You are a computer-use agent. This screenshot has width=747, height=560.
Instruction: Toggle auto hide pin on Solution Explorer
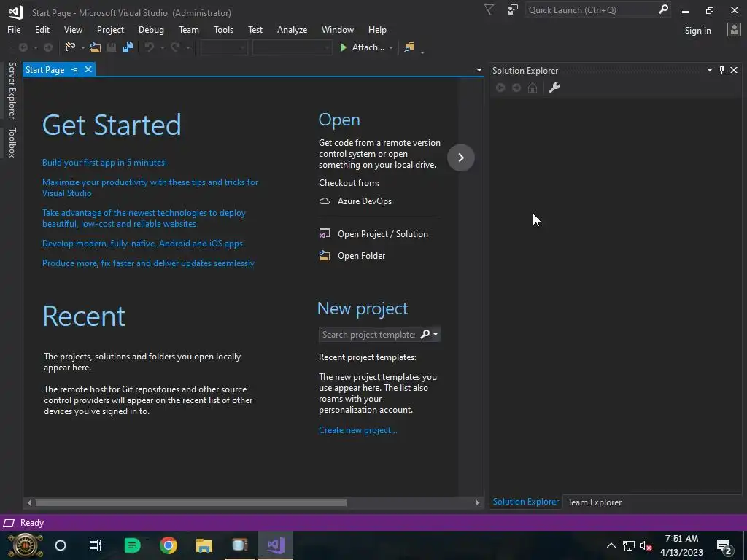(721, 71)
